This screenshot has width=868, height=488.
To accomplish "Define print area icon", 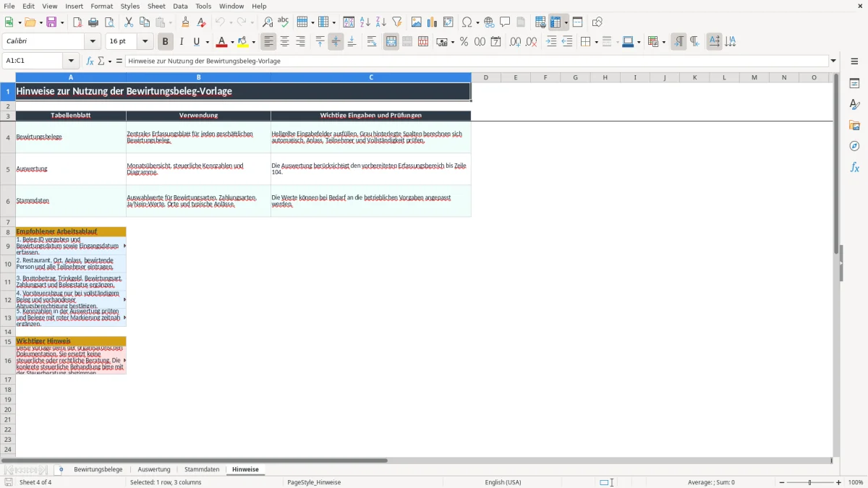I will pyautogui.click(x=541, y=22).
